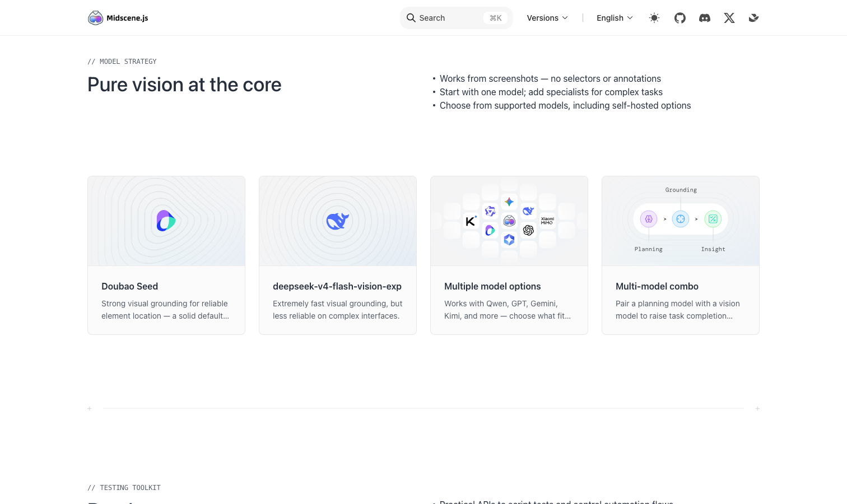The width and height of the screenshot is (847, 504).
Task: Click the 'Pure vision at the core' heading
Action: pyautogui.click(x=184, y=85)
